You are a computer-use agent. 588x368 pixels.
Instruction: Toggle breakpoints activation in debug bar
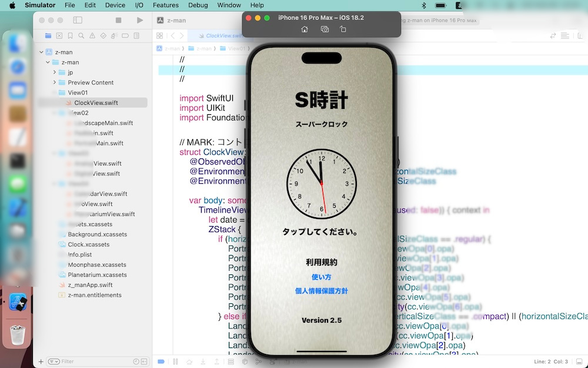pos(161,362)
